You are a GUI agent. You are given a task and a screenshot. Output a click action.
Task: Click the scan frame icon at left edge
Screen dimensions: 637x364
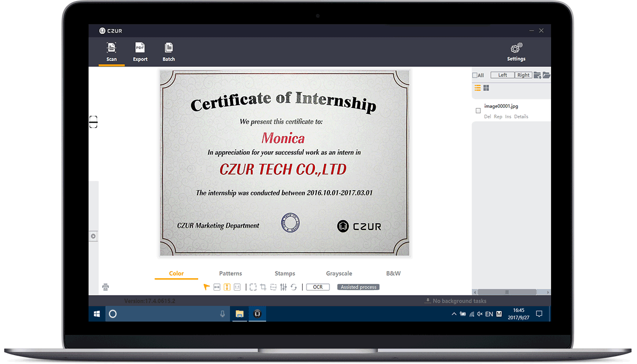93,122
